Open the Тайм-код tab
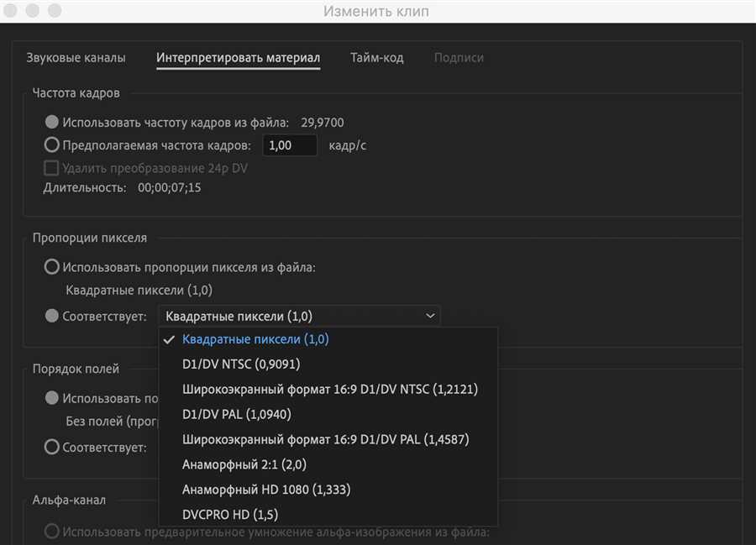This screenshot has width=756, height=545. click(376, 58)
